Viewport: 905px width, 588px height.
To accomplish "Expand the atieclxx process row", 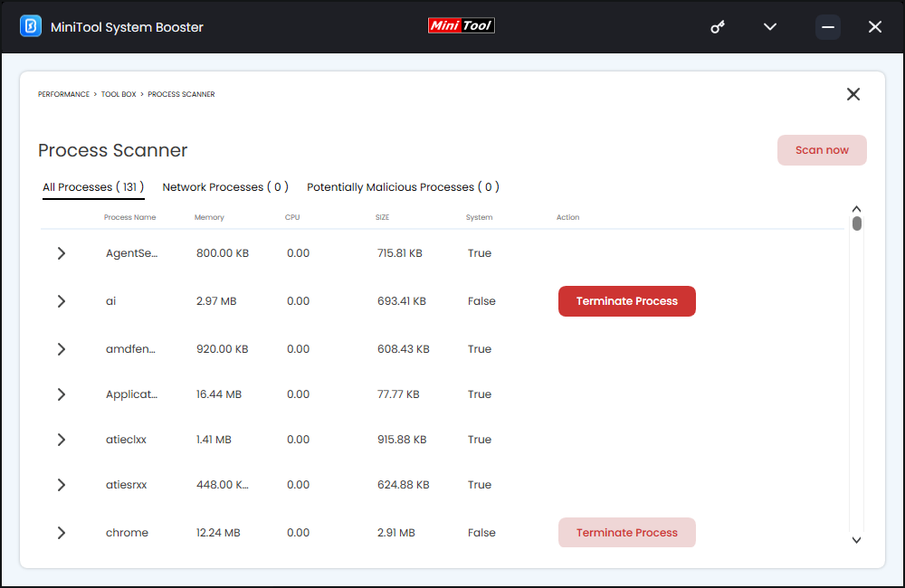I will 62,440.
